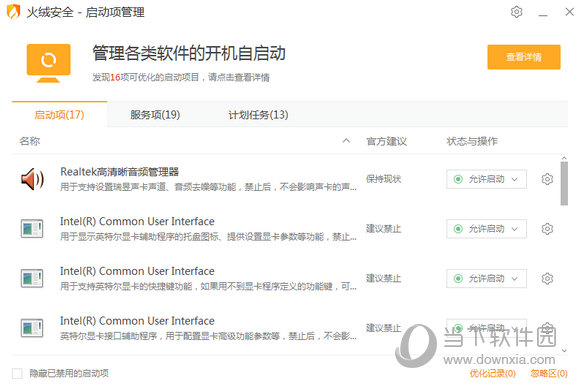The width and height of the screenshot is (580, 389).
Task: Click 状态与操作 column header
Action: pos(472,141)
